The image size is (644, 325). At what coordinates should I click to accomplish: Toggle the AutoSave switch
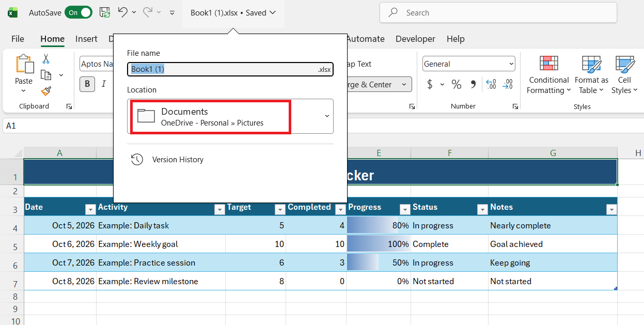(78, 12)
